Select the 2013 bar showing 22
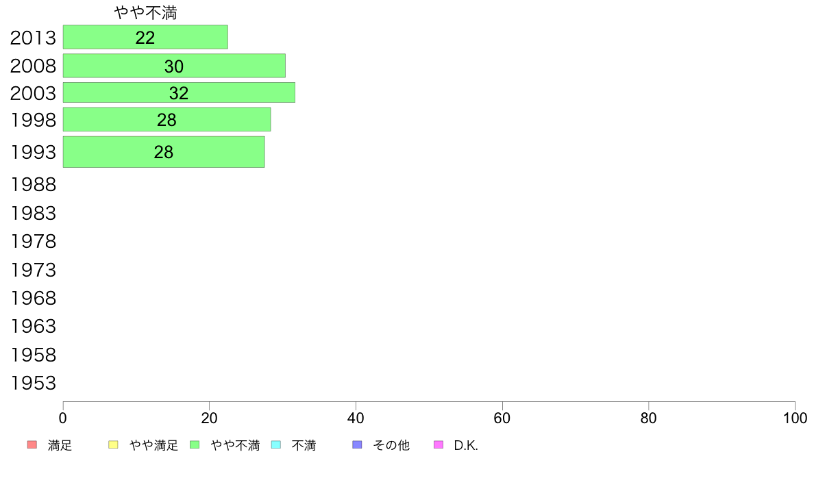 tap(145, 37)
